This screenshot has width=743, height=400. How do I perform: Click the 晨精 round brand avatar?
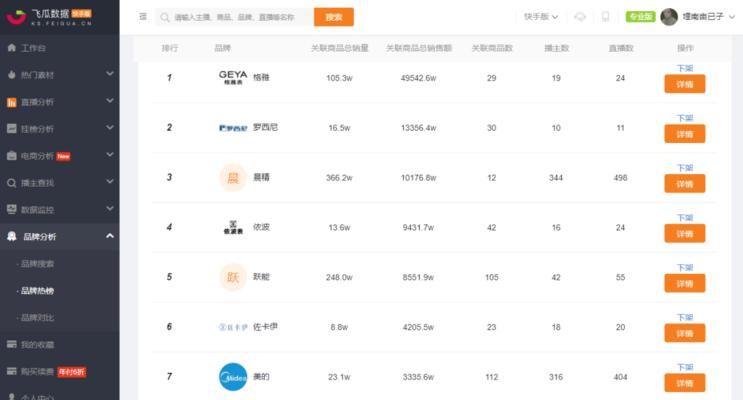(x=233, y=178)
